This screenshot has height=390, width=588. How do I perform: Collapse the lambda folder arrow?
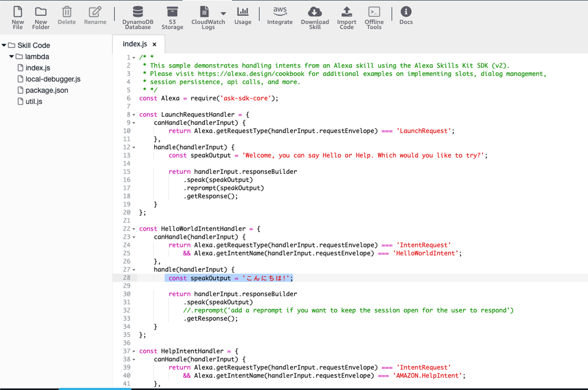point(11,57)
